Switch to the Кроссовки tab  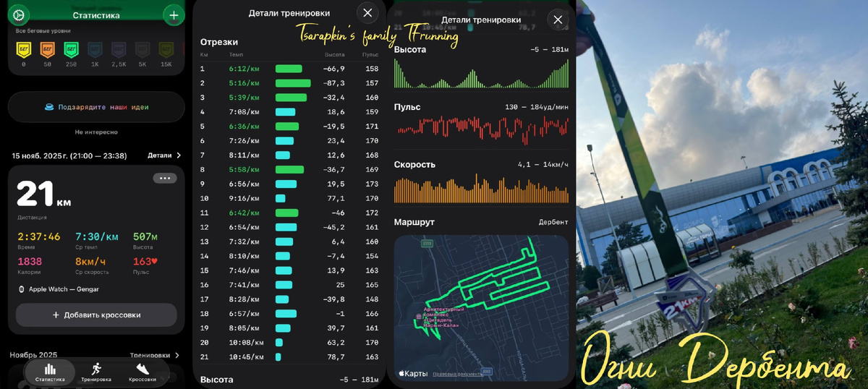[x=142, y=372]
